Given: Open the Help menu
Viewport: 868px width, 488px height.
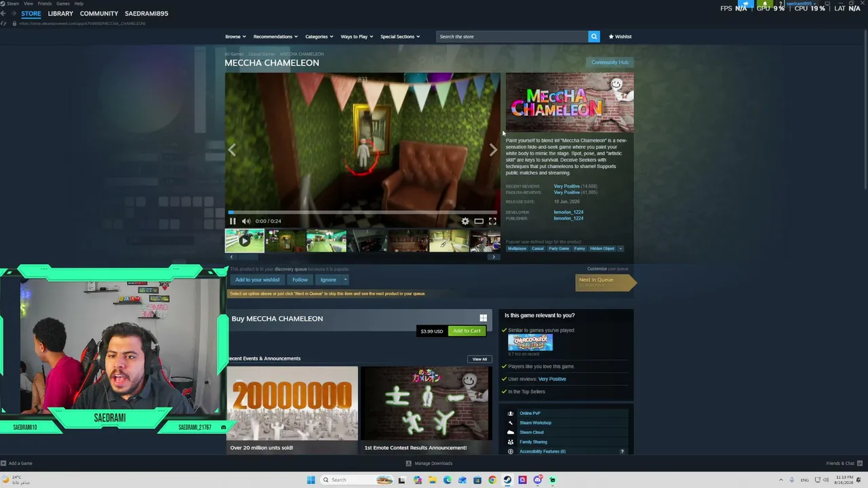Looking at the screenshot, I should (79, 3).
